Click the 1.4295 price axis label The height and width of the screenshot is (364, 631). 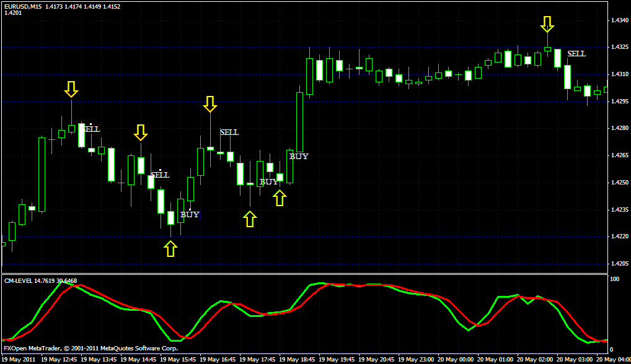[620, 102]
